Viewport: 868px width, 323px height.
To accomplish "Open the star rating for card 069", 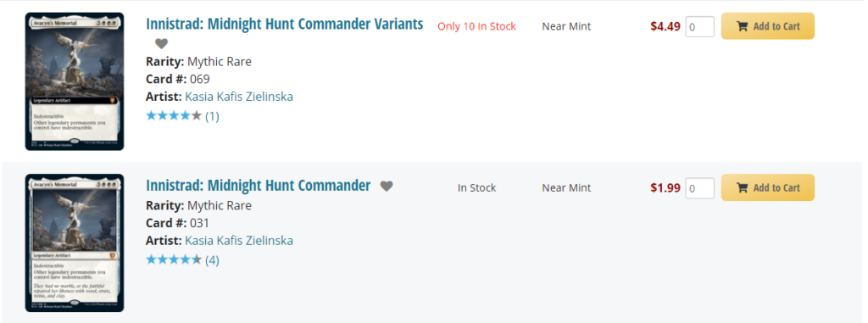I will pyautogui.click(x=174, y=116).
